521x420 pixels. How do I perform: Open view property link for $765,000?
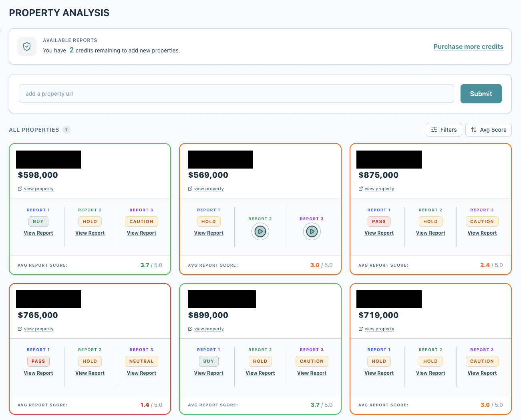(39, 329)
